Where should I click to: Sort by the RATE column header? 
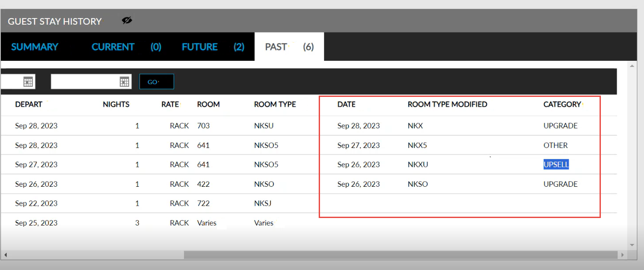pyautogui.click(x=170, y=104)
